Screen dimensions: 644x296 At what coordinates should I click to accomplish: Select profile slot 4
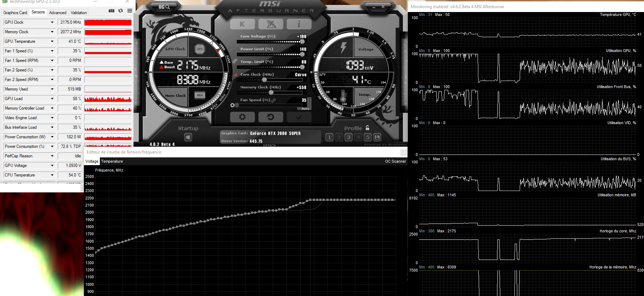pyautogui.click(x=358, y=137)
